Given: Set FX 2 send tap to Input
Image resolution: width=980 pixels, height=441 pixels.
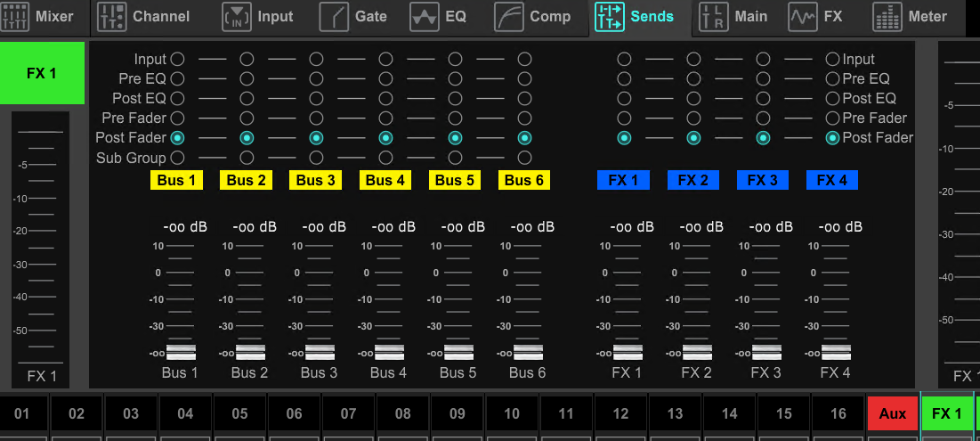Looking at the screenshot, I should pyautogui.click(x=693, y=60).
